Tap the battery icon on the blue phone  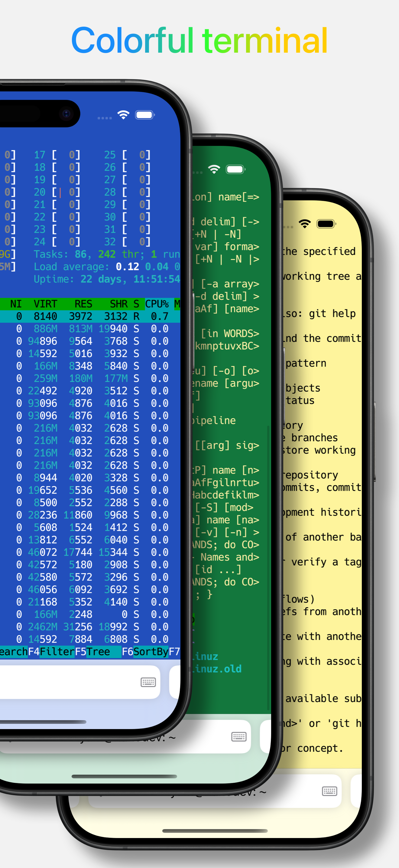point(145,115)
